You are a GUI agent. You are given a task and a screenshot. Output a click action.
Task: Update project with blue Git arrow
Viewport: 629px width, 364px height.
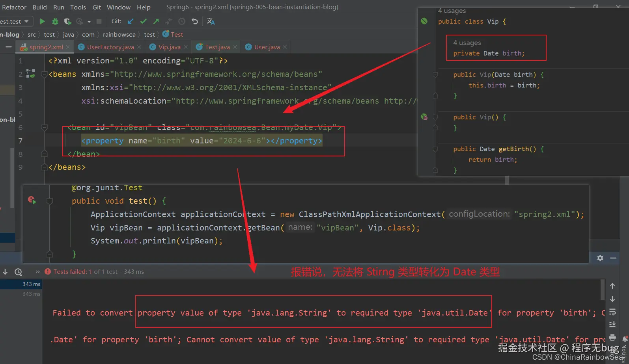click(x=131, y=21)
